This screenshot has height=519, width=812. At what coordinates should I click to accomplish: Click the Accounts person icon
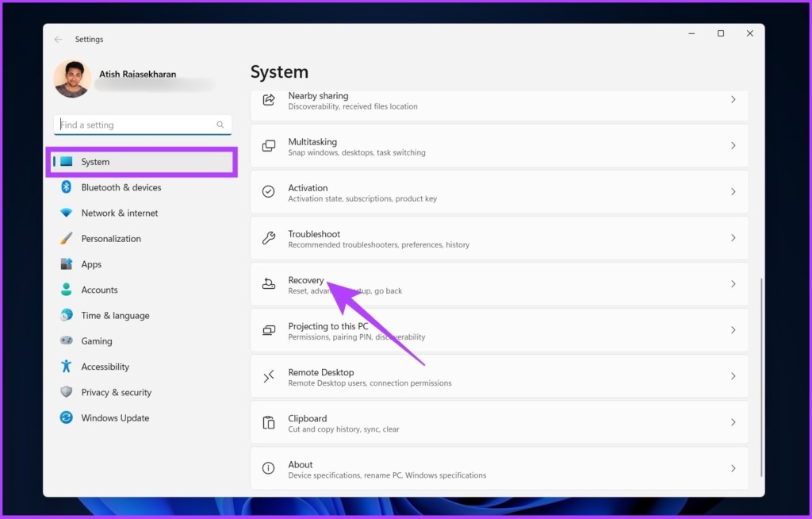pyautogui.click(x=67, y=290)
